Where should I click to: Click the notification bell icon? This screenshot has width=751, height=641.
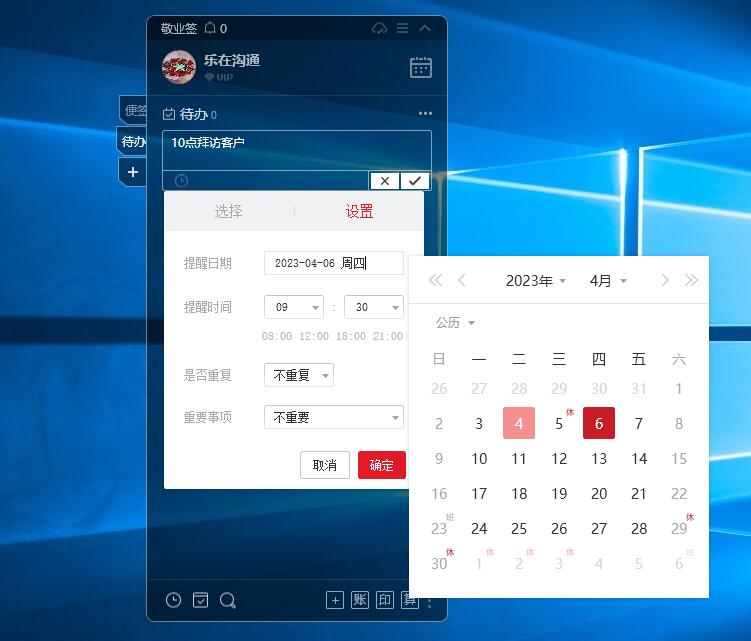(210, 28)
